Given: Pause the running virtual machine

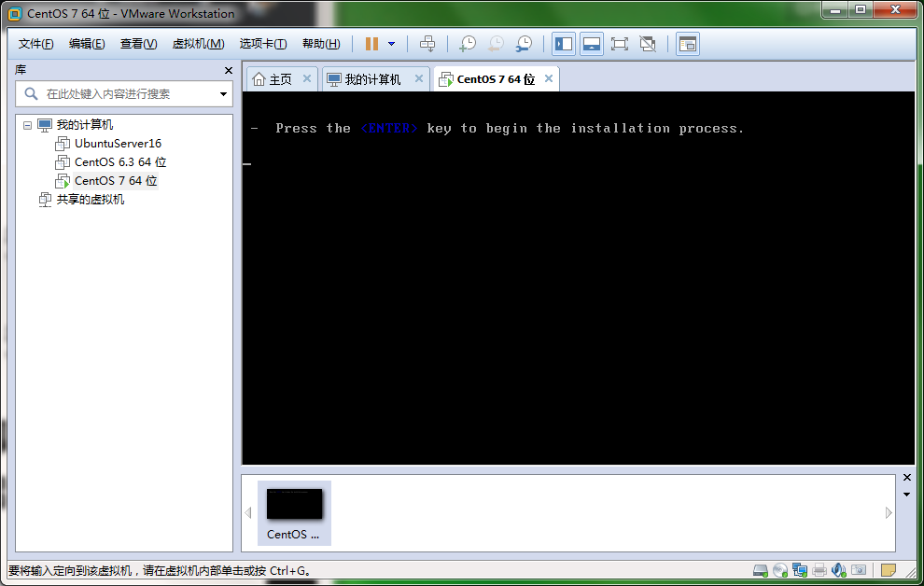Looking at the screenshot, I should point(371,44).
